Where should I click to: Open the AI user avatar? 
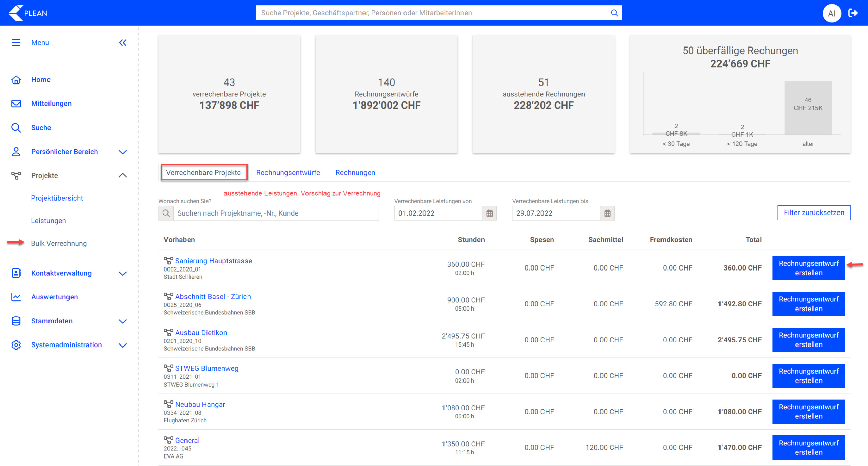(831, 13)
